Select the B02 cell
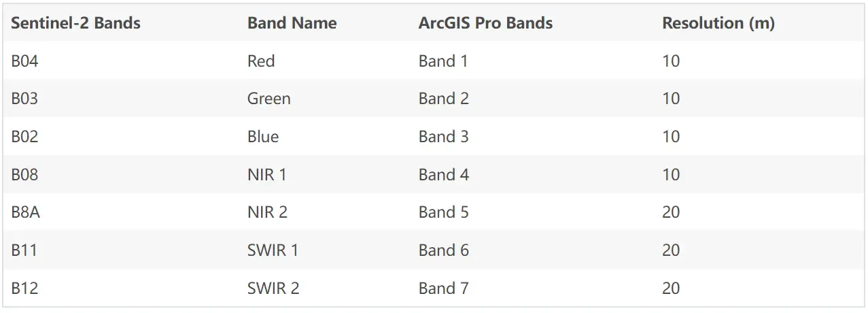 click(x=24, y=137)
